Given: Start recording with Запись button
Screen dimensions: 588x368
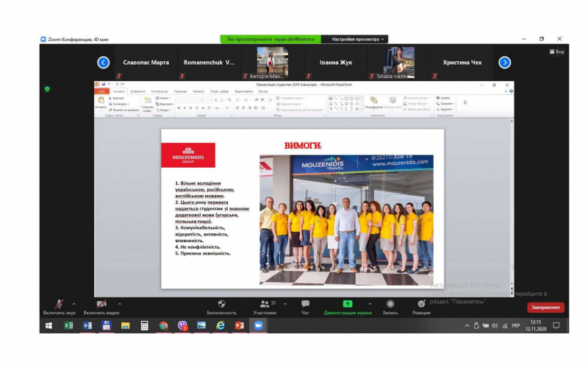Looking at the screenshot, I should pos(390,307).
